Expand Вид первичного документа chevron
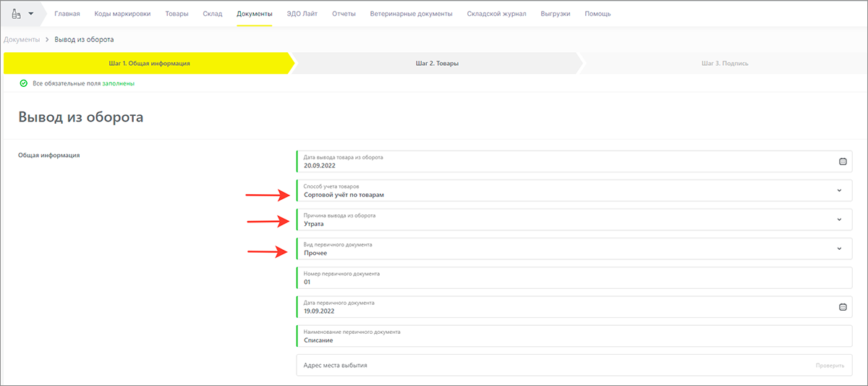Image resolution: width=868 pixels, height=386 pixels. click(839, 248)
